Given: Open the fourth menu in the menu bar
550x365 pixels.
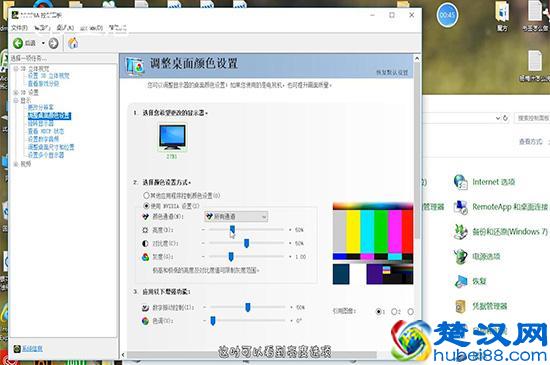Looking at the screenshot, I should 91,28.
